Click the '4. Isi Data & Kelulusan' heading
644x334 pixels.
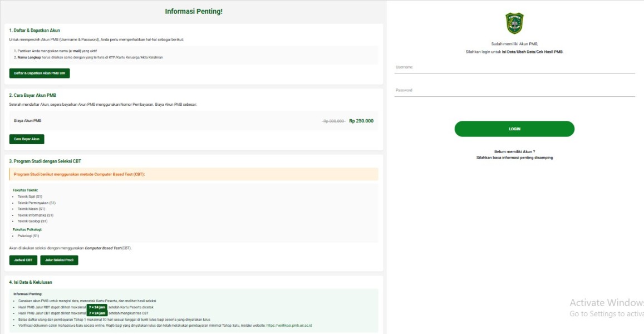click(x=33, y=282)
